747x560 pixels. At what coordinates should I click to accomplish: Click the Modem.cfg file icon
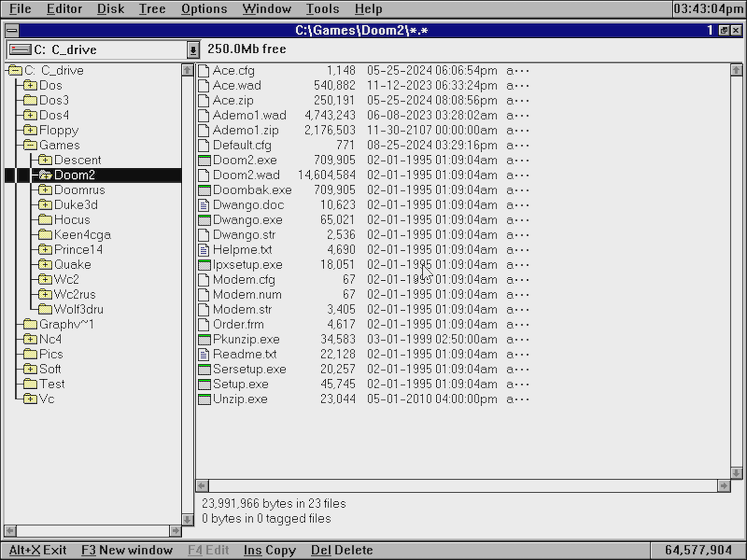204,280
